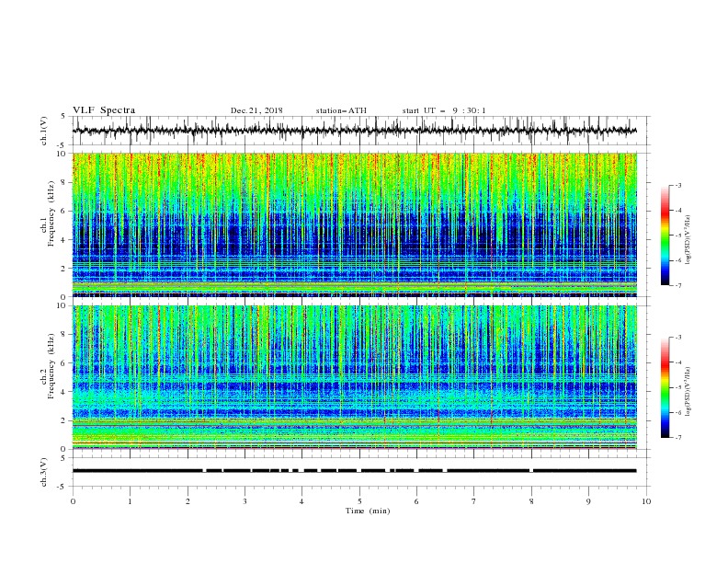
Task: Click the ch.2 PSD color scale bar
Action: (x=665, y=387)
